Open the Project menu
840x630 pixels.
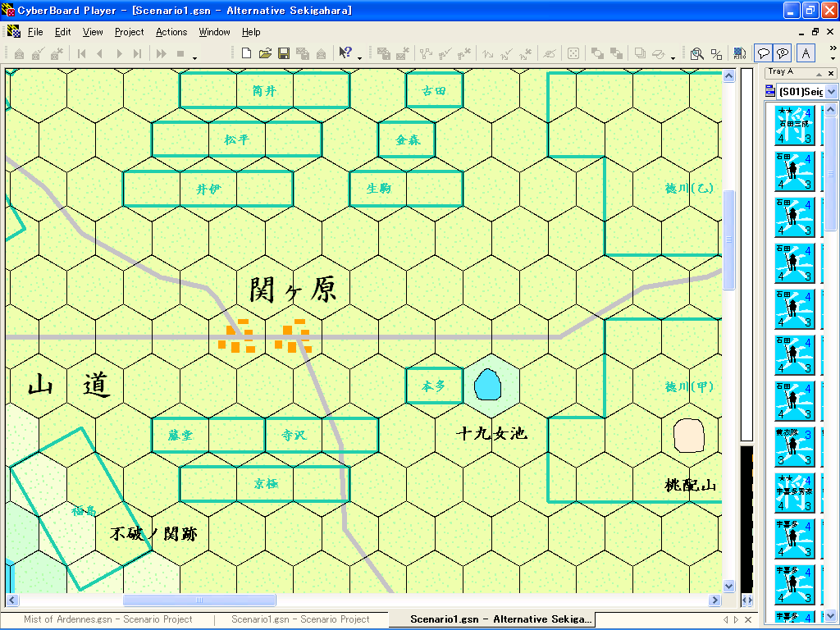(129, 32)
